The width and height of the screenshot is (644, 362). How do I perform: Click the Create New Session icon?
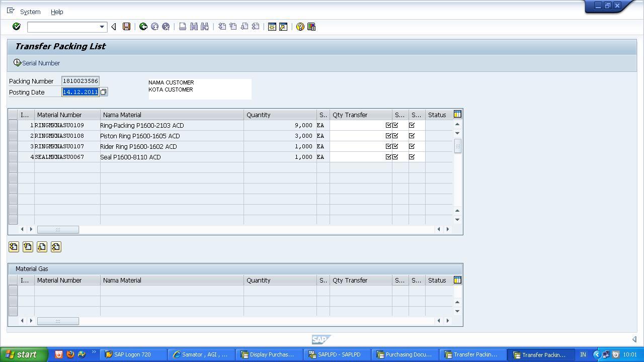pyautogui.click(x=272, y=27)
